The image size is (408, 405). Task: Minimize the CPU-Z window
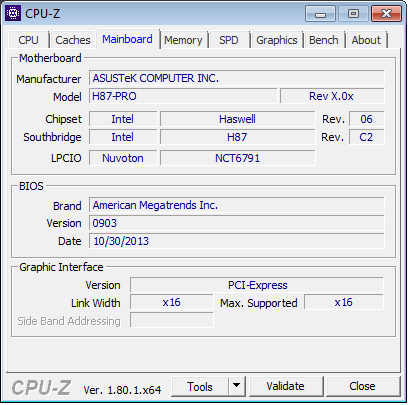(321, 14)
